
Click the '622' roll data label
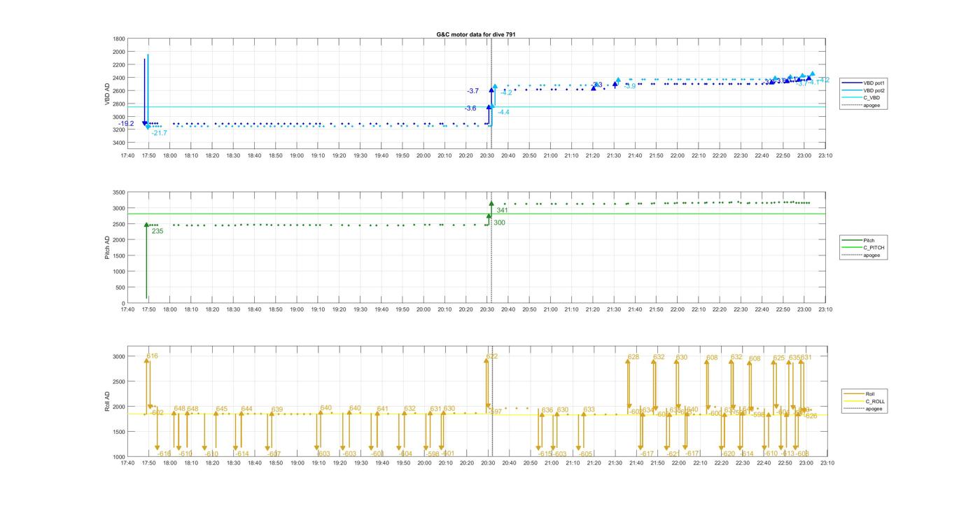492,356
